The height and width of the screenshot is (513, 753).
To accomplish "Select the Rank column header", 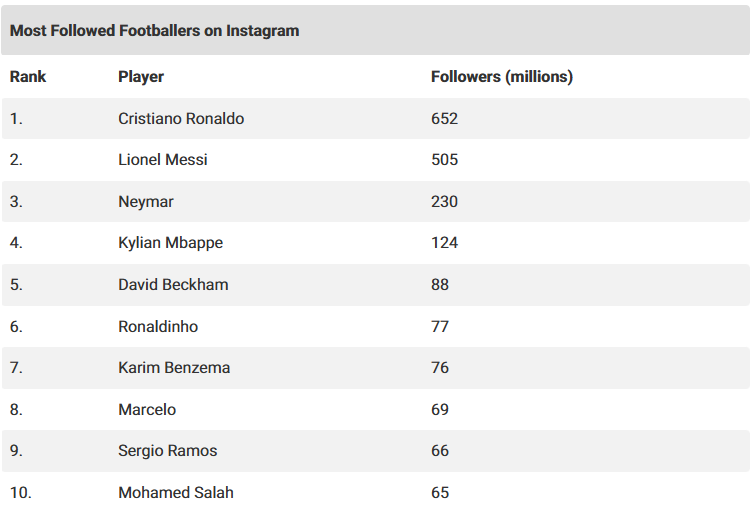I will coord(28,77).
